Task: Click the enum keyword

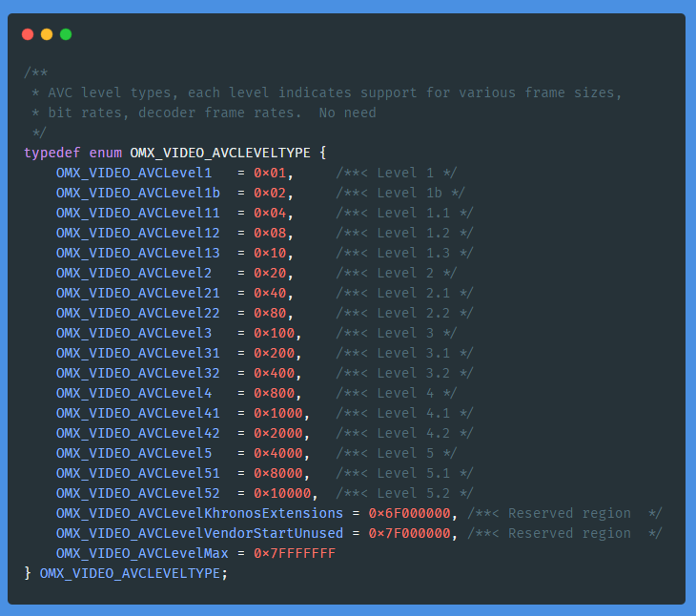Action: tap(105, 153)
